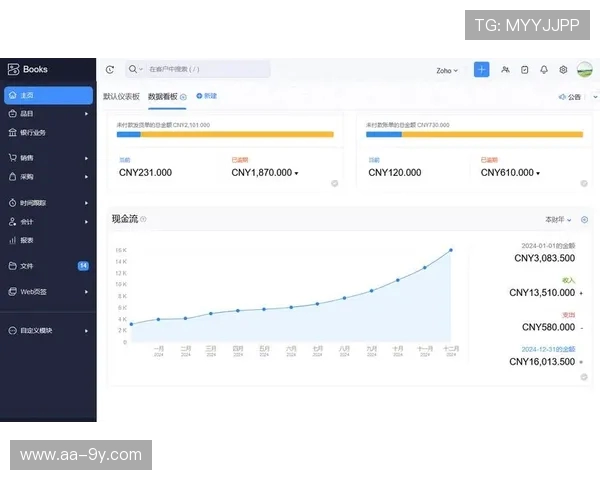Open the 自定义模块 custom modules item
This screenshot has height=480, width=600.
tap(48, 330)
